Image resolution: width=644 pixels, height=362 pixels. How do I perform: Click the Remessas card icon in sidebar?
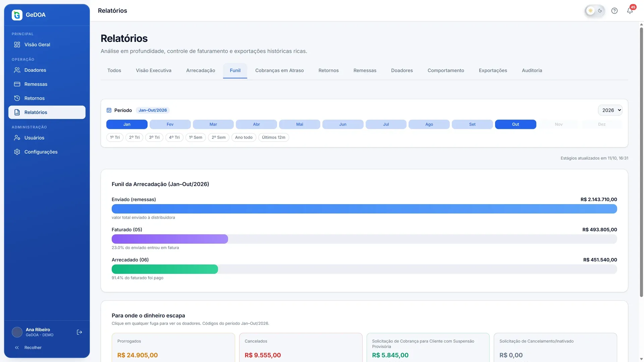[x=17, y=84]
